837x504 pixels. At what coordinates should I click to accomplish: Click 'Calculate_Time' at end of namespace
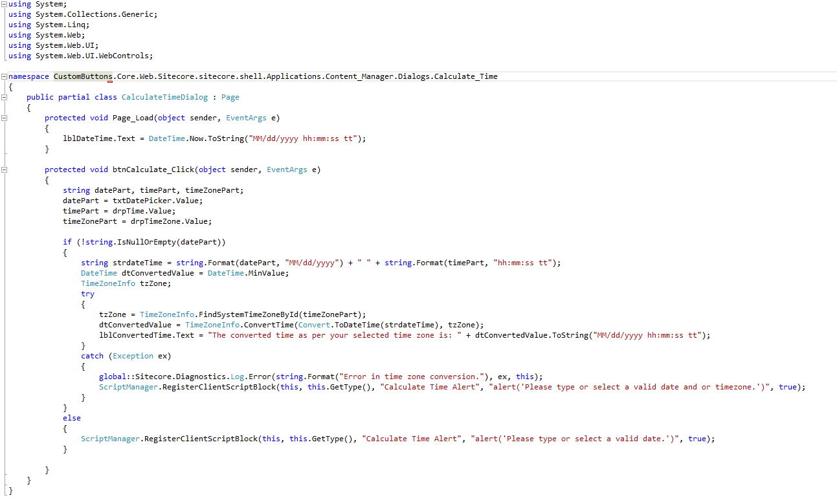466,76
